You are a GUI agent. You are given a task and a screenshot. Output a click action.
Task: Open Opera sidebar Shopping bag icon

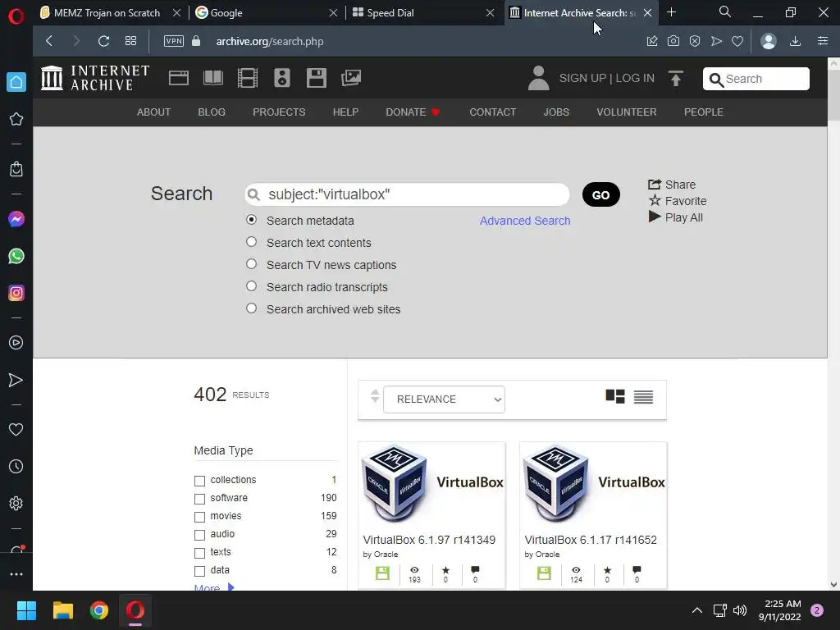16,169
